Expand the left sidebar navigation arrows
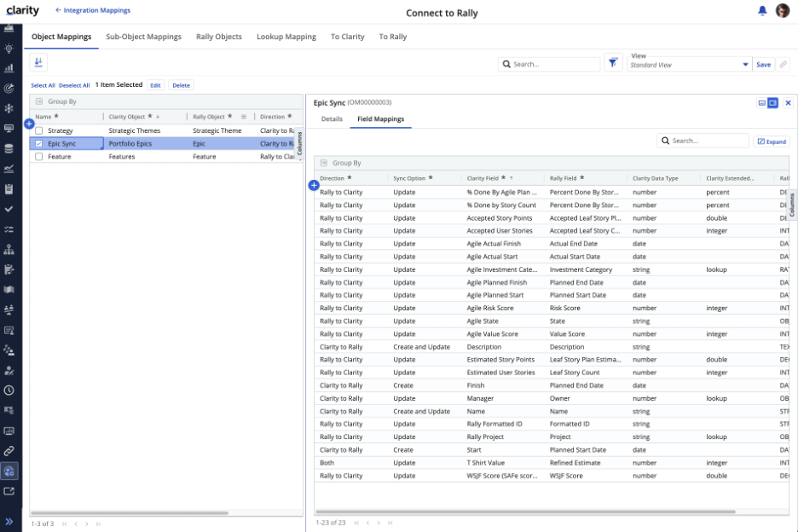This screenshot has width=798, height=532. coord(9,520)
